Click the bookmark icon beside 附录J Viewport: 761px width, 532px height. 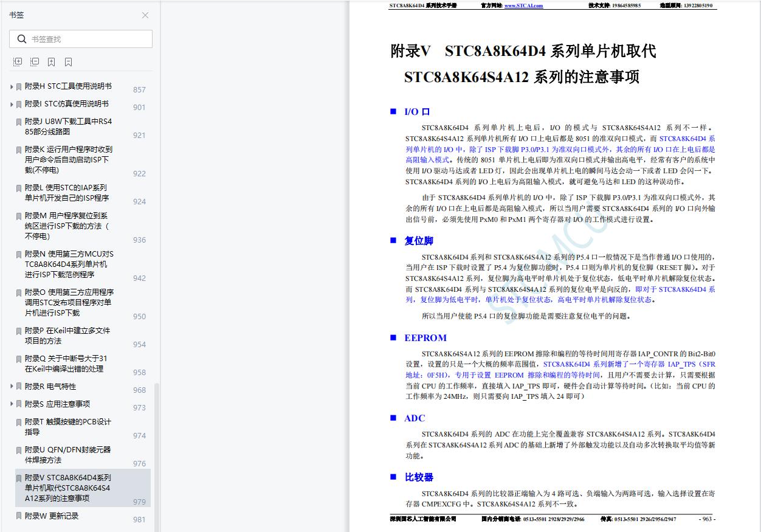pos(19,122)
